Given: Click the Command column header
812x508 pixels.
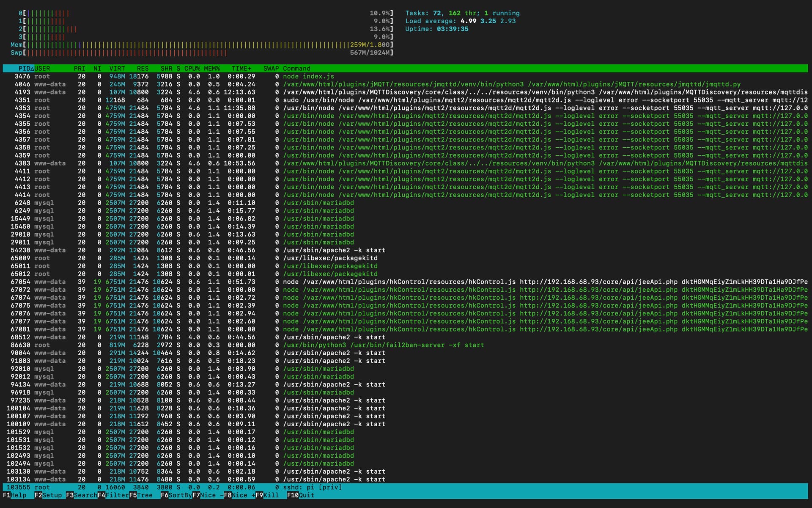Looking at the screenshot, I should (296, 68).
